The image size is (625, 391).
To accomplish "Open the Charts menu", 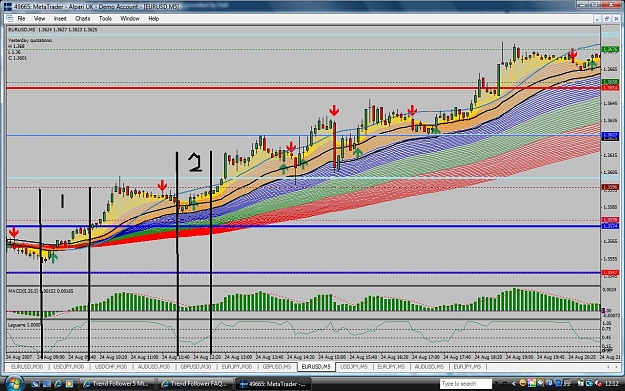I will point(83,18).
